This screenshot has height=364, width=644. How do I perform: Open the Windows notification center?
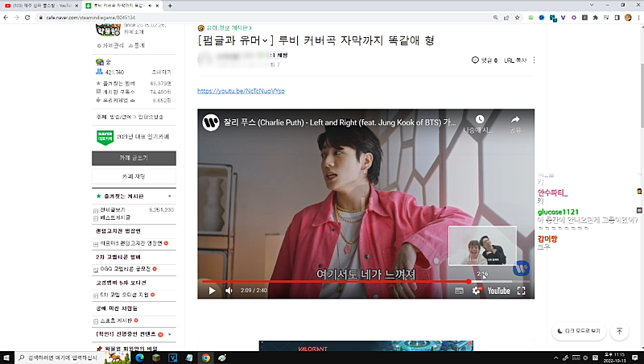point(635,358)
